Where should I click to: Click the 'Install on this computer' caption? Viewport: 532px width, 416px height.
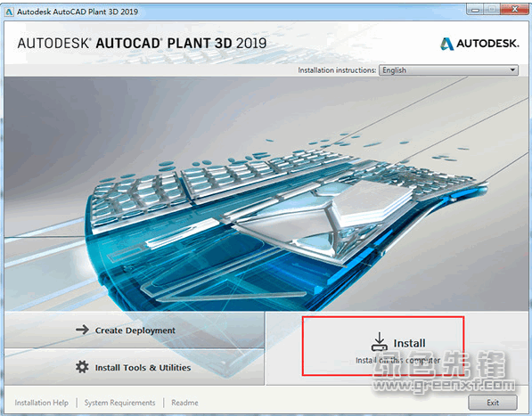(397, 360)
